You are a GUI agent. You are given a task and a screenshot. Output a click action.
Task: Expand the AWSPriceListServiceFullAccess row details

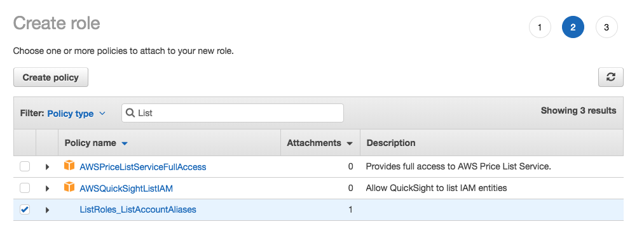click(x=47, y=167)
